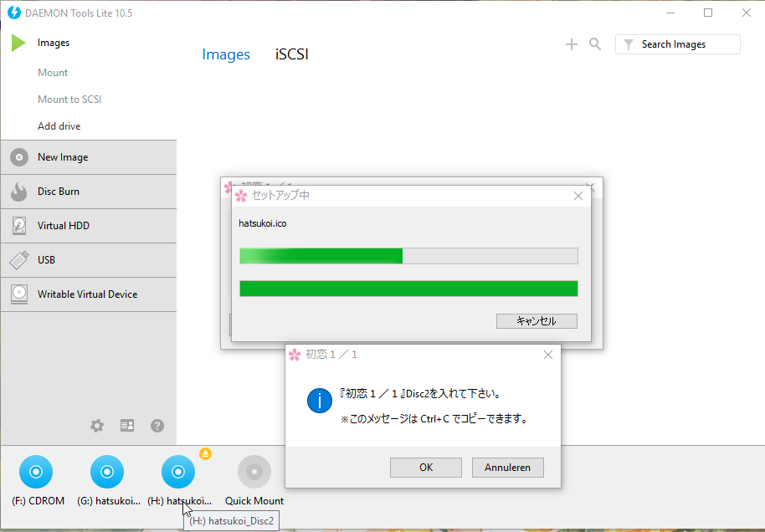Click the (H:) hatsukoi_Disc2 tooltip
The width and height of the screenshot is (765, 532).
pyautogui.click(x=231, y=521)
